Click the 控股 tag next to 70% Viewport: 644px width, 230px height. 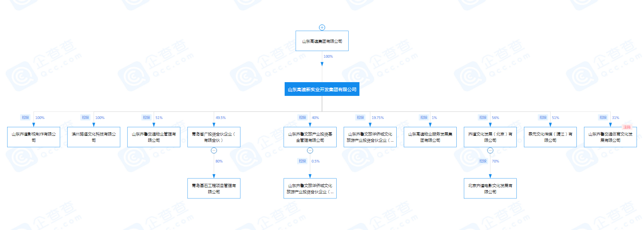(483, 161)
